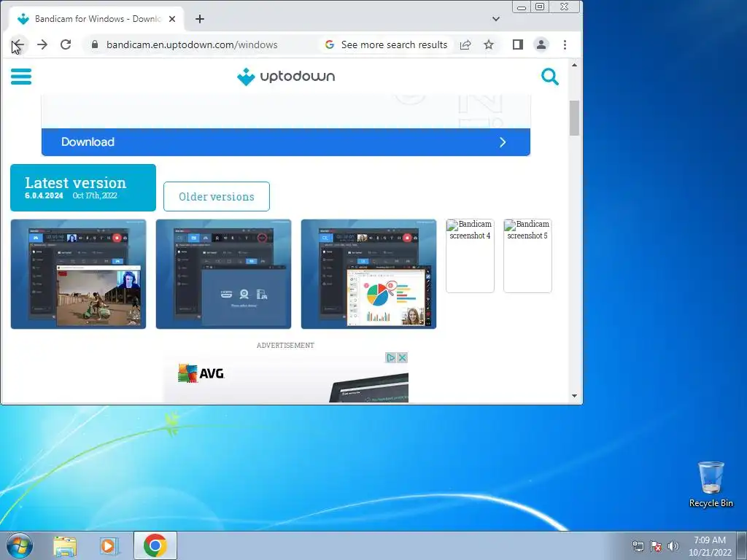Click the scrollbar down arrow
This screenshot has height=560, width=747.
coord(575,396)
